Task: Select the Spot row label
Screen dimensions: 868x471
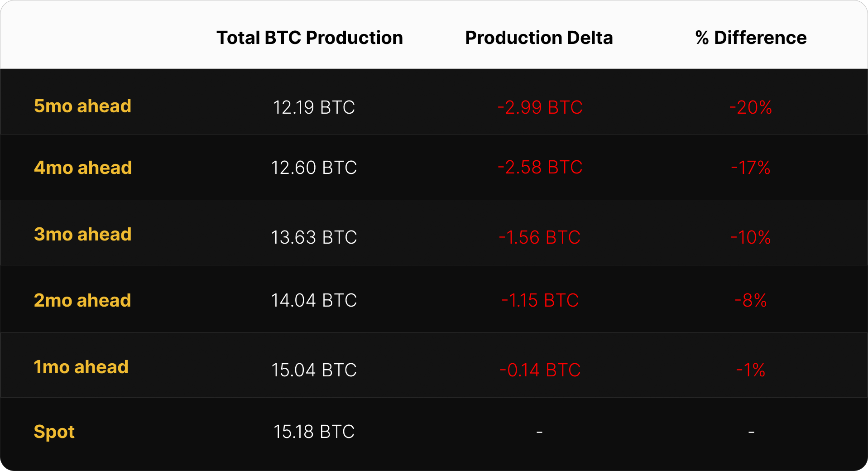Action: pos(54,432)
